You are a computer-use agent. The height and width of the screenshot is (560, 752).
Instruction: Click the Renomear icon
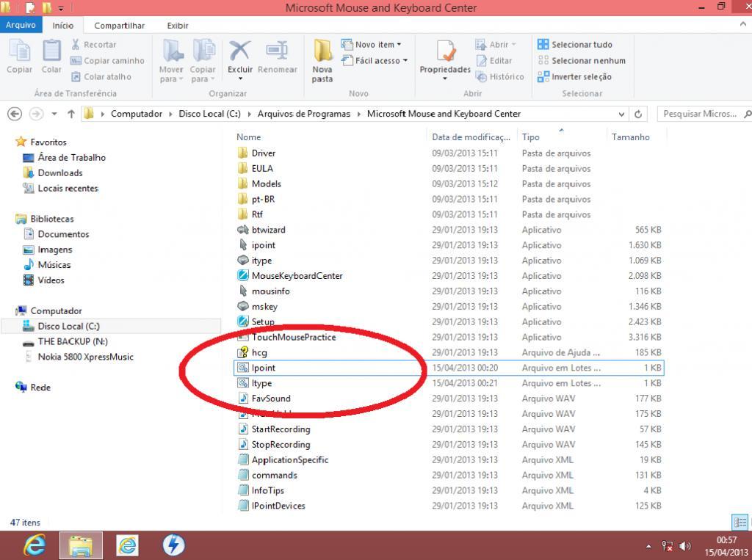tap(277, 57)
